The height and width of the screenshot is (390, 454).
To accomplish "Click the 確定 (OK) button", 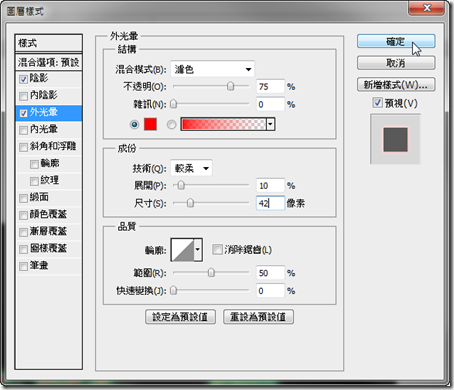I will click(x=396, y=41).
